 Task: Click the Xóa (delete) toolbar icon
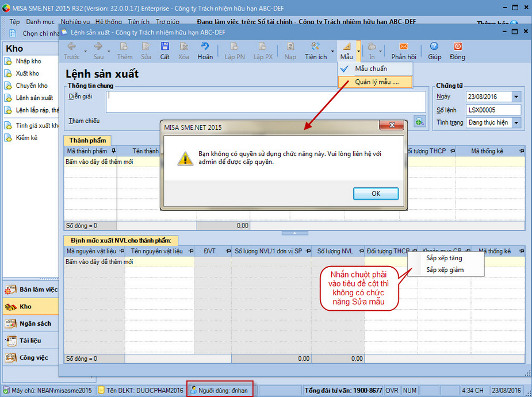(183, 51)
